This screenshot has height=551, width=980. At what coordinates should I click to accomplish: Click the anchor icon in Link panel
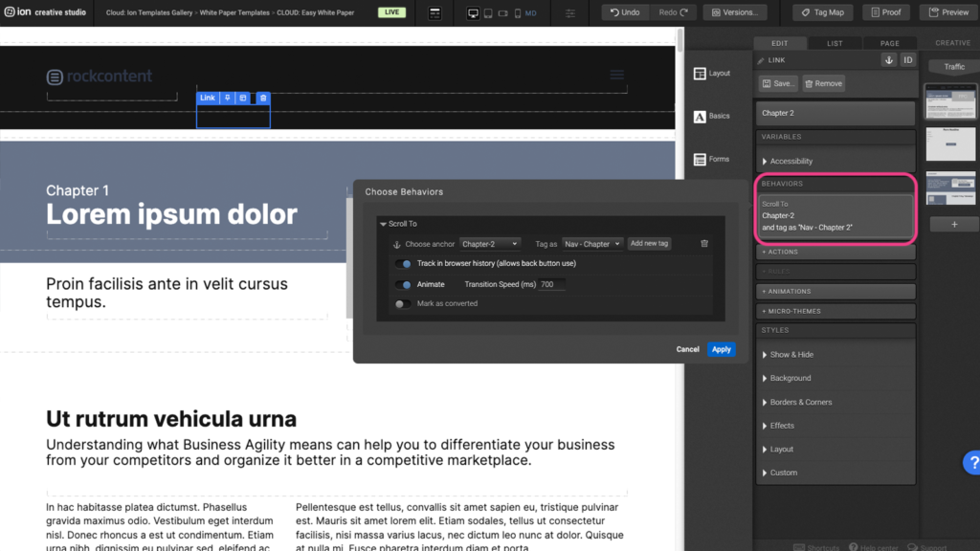tap(888, 60)
